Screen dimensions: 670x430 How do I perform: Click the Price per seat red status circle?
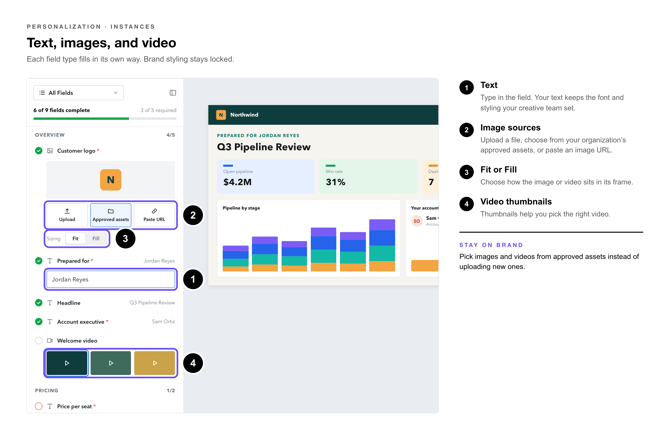coord(38,406)
